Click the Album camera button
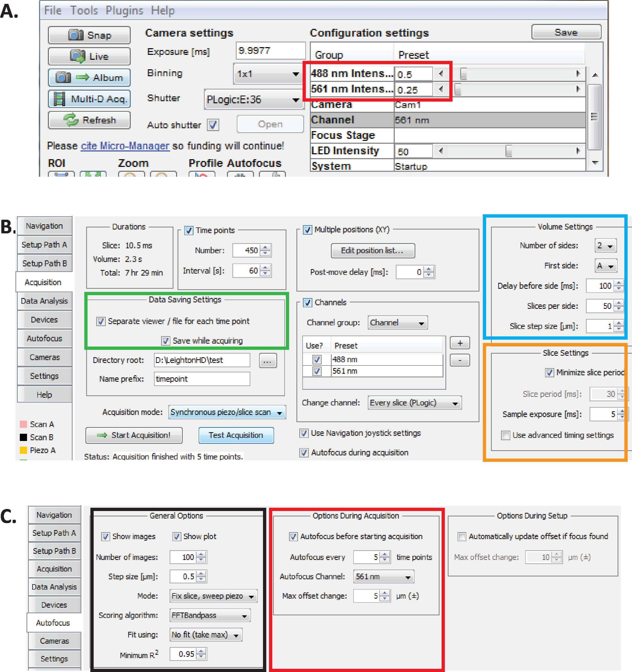The image size is (632, 672). (89, 78)
